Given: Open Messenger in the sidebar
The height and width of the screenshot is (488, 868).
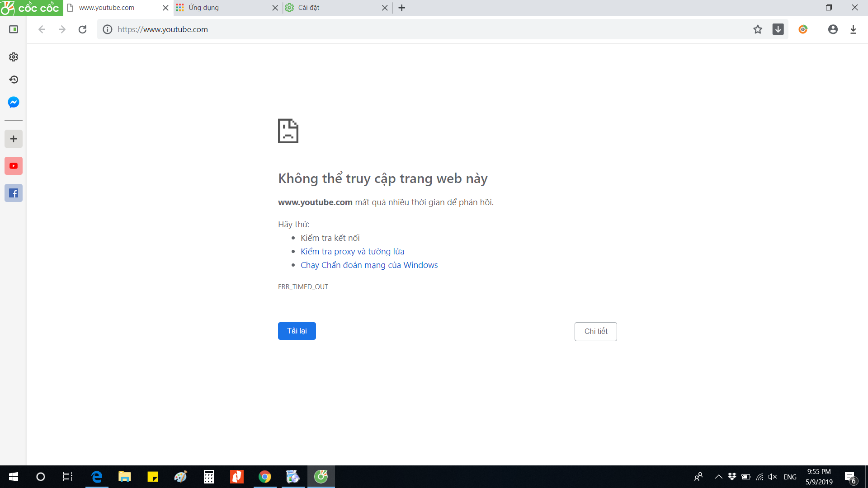Looking at the screenshot, I should coord(14,102).
